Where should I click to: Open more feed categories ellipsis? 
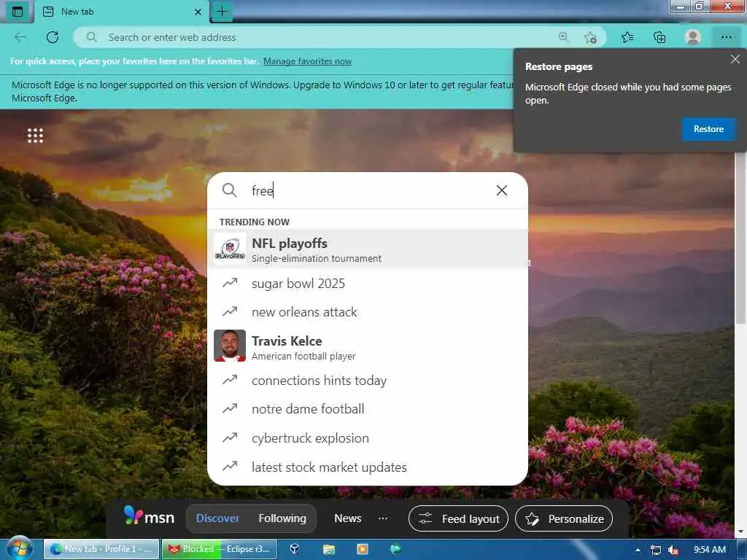click(x=383, y=518)
